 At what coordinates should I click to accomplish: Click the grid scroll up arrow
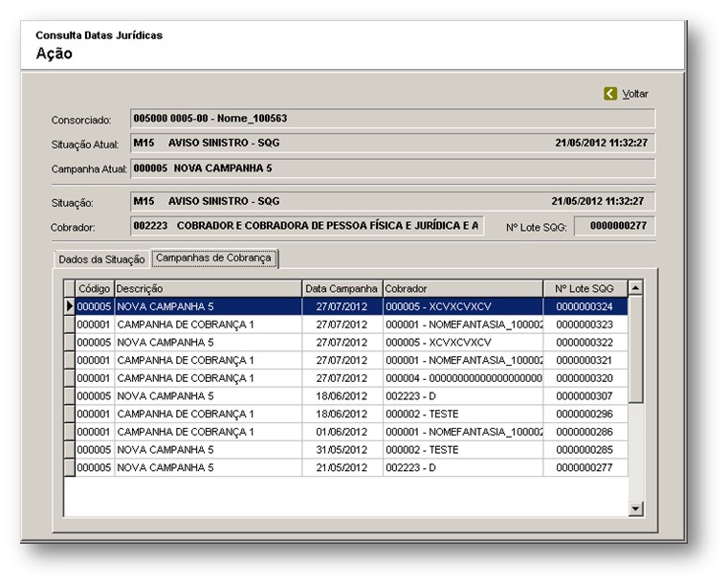(x=635, y=288)
